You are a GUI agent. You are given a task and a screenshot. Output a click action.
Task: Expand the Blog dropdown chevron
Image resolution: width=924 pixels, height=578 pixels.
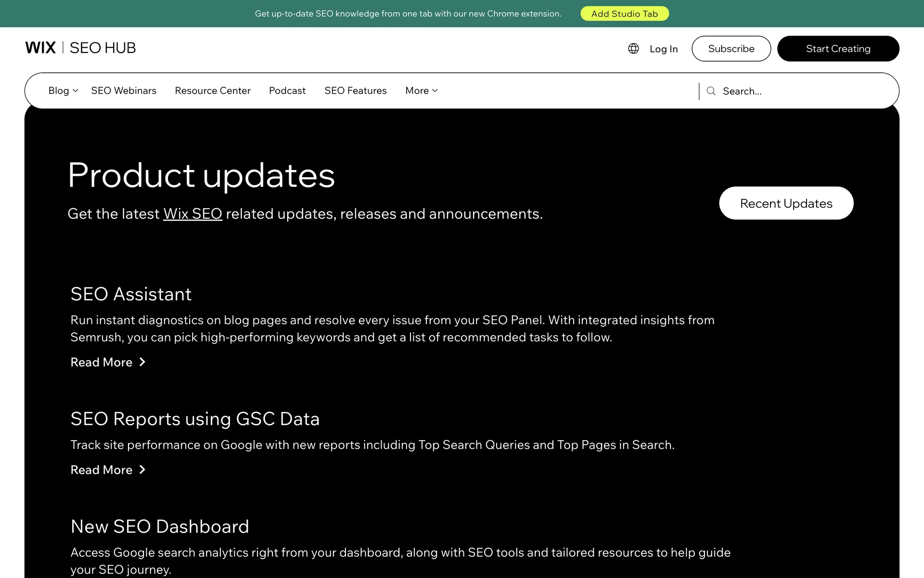76,91
